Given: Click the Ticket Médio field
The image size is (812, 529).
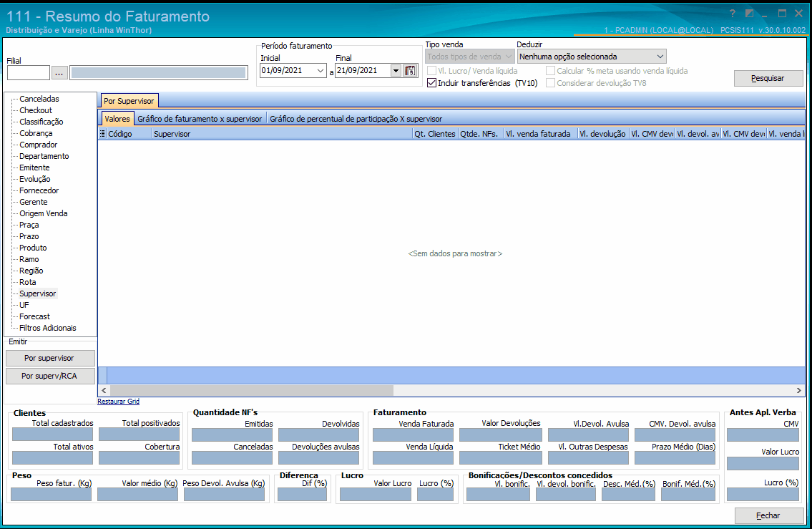Looking at the screenshot, I should click(x=500, y=458).
